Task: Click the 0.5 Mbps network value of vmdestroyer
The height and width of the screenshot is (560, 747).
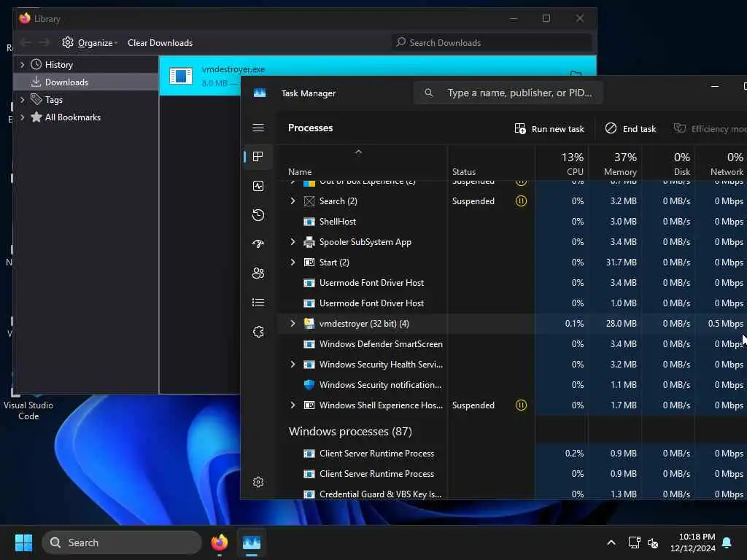Action: tap(725, 323)
